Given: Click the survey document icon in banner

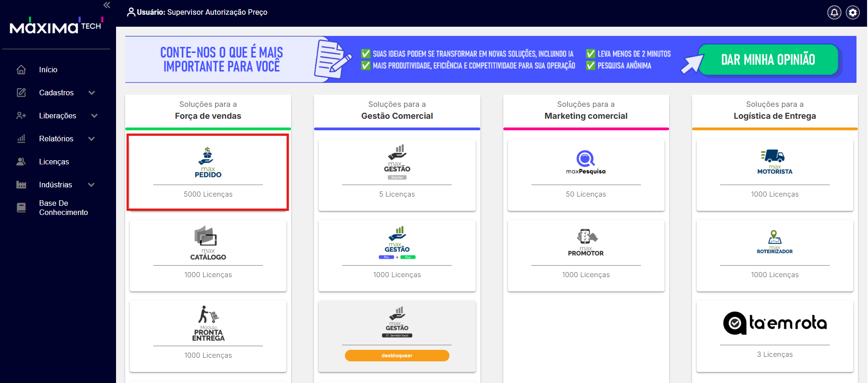Looking at the screenshot, I should [332, 59].
